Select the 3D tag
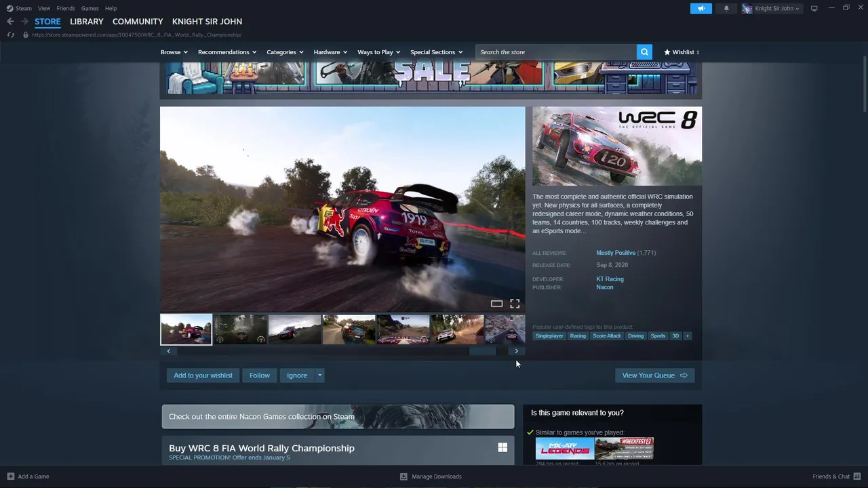 (x=675, y=335)
